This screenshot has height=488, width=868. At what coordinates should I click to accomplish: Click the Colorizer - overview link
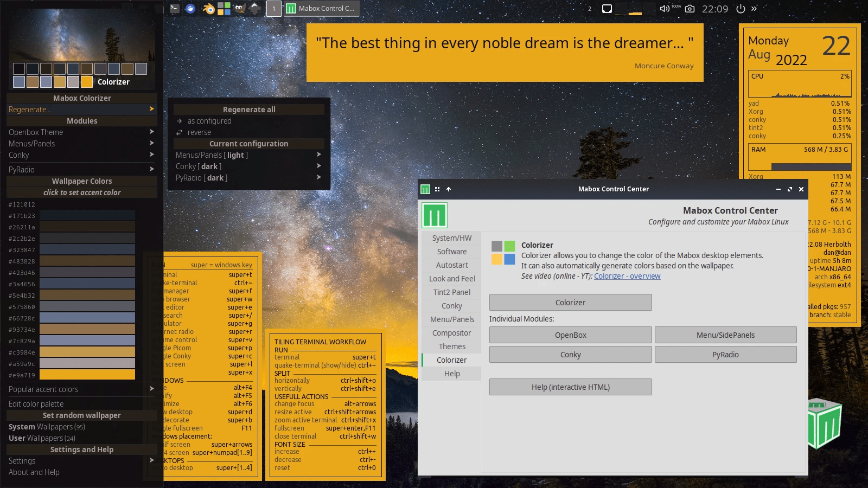click(x=627, y=276)
